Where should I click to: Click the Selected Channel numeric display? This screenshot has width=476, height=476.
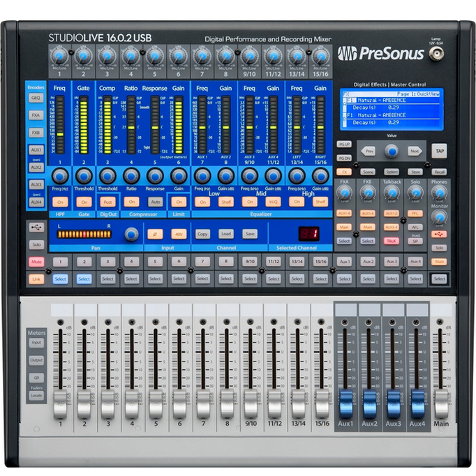pos(308,234)
